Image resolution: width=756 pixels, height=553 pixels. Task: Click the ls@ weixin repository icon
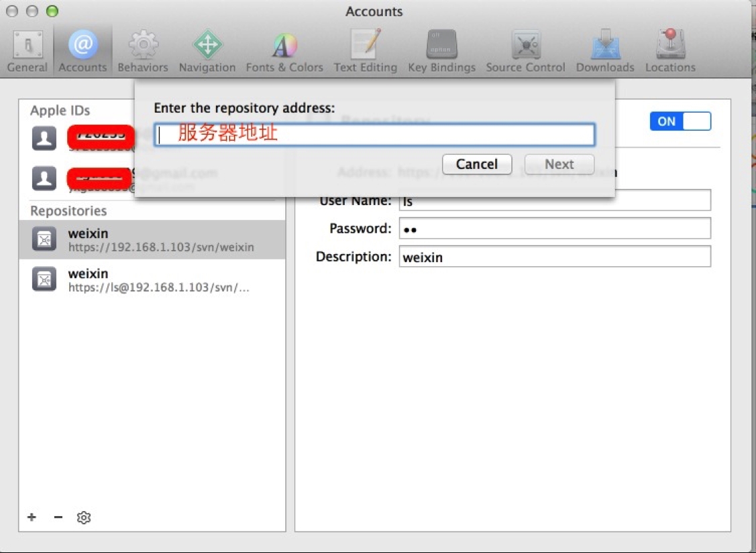tap(44, 280)
